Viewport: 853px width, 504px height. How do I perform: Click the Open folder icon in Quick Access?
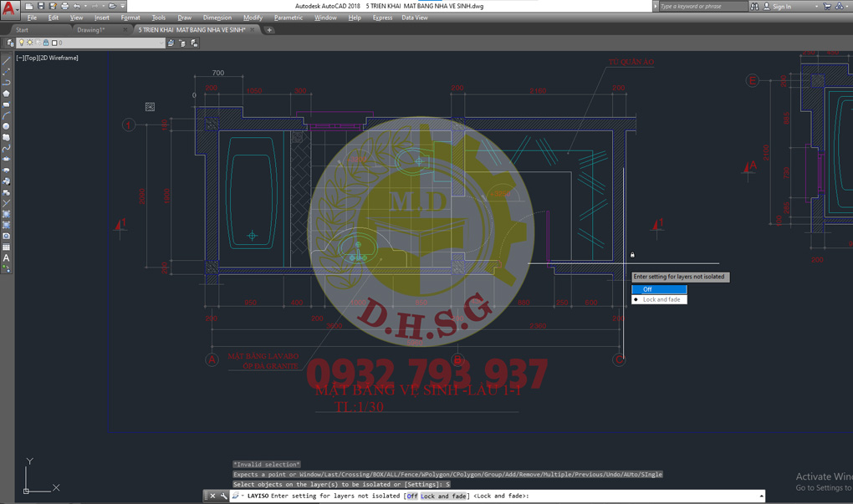(112, 6)
